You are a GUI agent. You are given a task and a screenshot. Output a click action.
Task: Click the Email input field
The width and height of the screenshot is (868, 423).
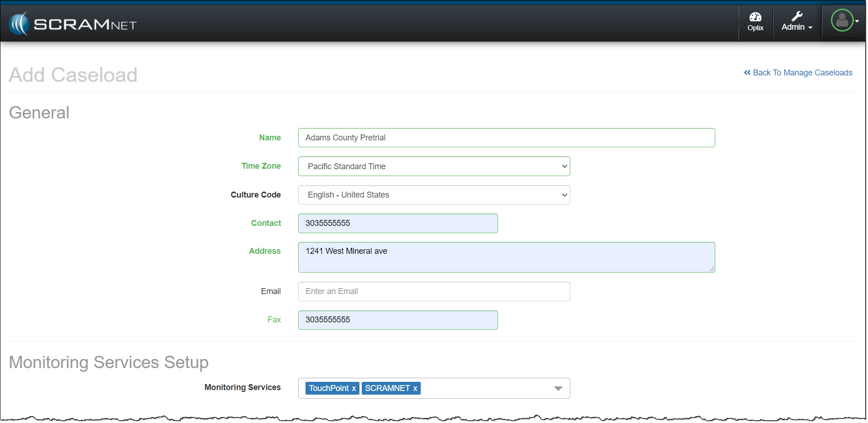(x=434, y=291)
